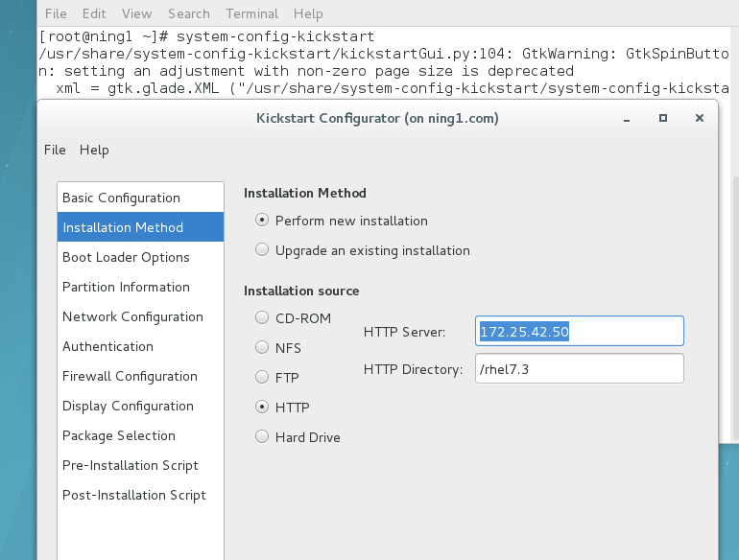Select Post-Installation Script section
739x560 pixels.
coord(140,495)
